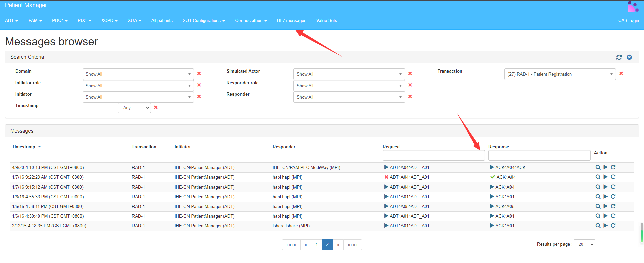Open the XCPD menu
This screenshot has height=263, width=644.
109,21
